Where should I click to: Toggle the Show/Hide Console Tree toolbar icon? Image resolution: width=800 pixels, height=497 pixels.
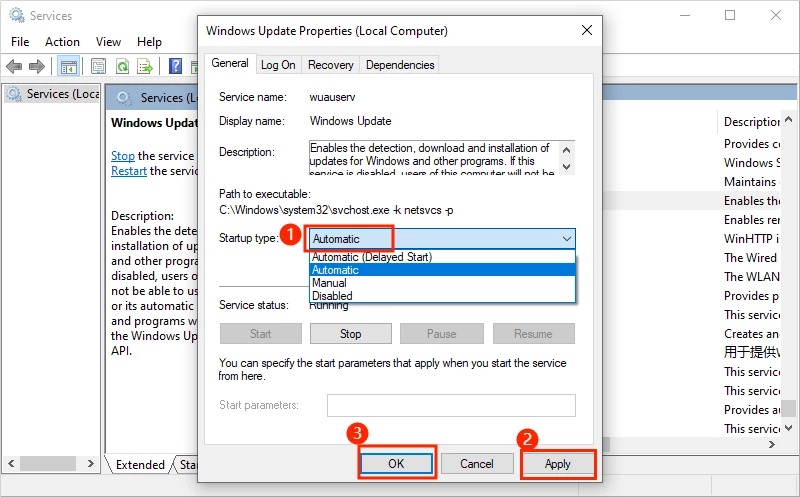click(68, 66)
